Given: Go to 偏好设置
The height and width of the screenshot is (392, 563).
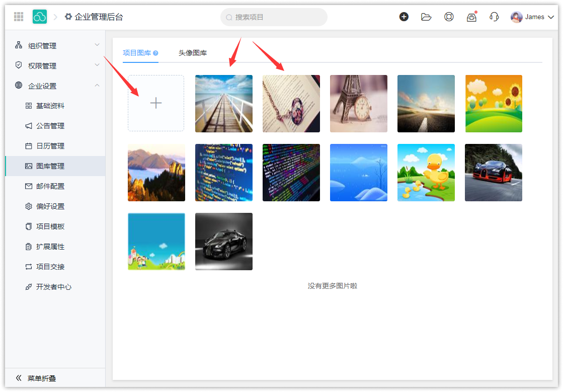Looking at the screenshot, I should (55, 206).
